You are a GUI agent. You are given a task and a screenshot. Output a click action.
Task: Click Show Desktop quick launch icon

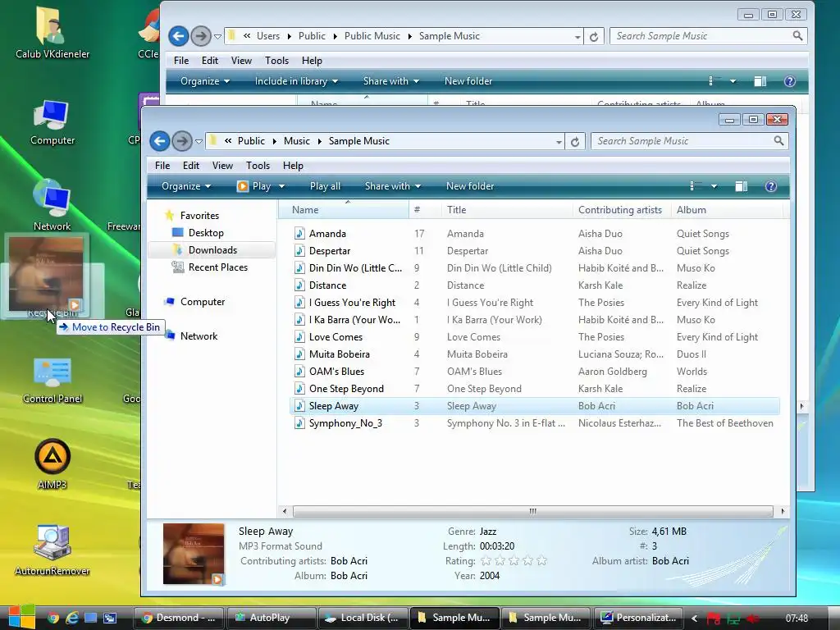(x=90, y=618)
